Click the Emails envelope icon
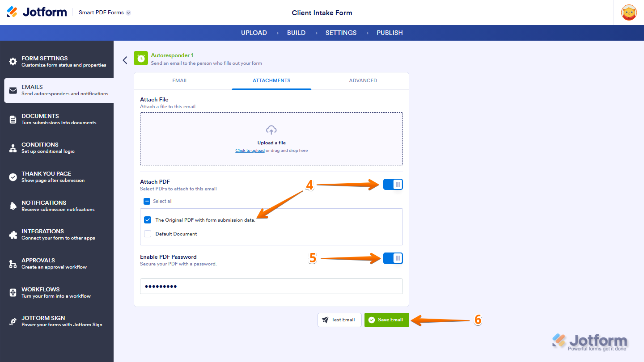 13,90
